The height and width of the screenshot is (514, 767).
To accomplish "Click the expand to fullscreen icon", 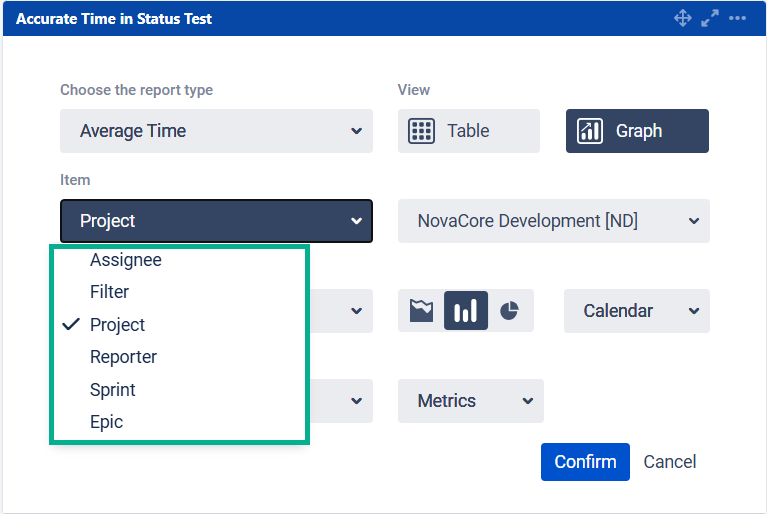I will (710, 19).
